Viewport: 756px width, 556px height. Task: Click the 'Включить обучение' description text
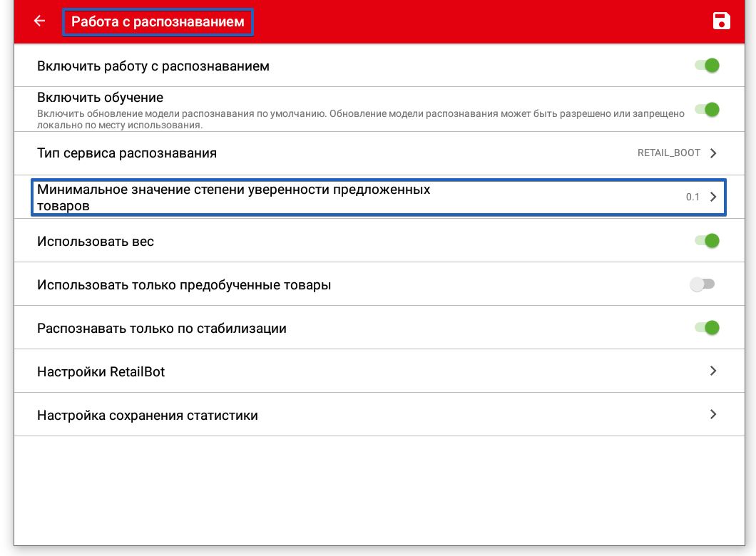click(360, 119)
